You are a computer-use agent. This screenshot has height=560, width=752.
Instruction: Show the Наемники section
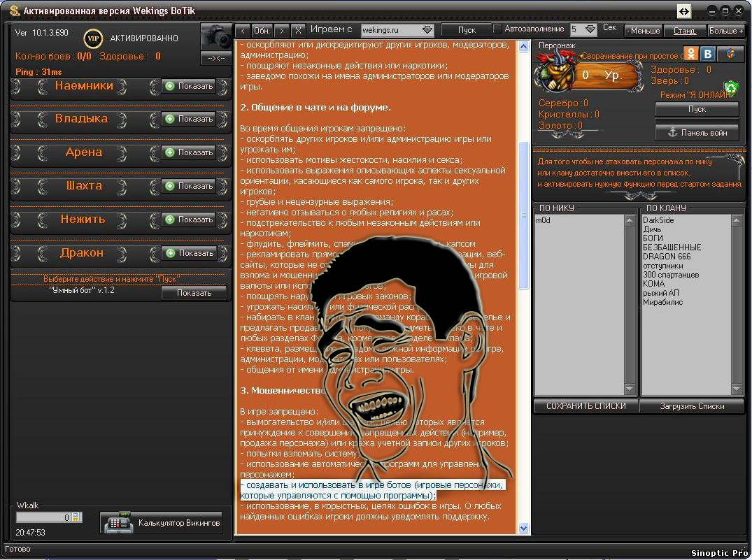tap(190, 86)
